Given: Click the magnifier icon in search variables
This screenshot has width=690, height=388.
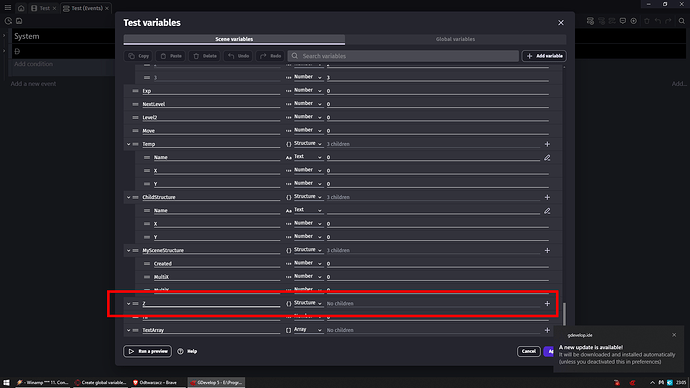Looking at the screenshot, I should click(x=295, y=56).
